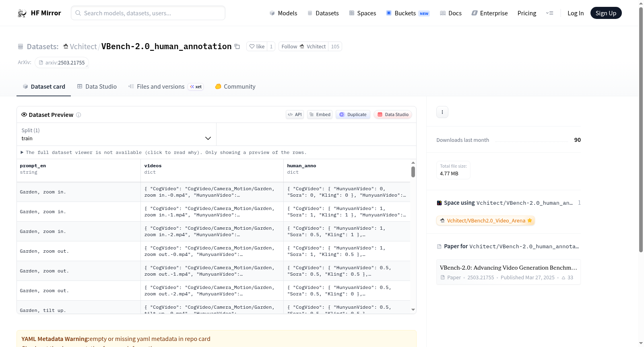
Task: Follow the Vchitect organization
Action: pyautogui.click(x=303, y=47)
